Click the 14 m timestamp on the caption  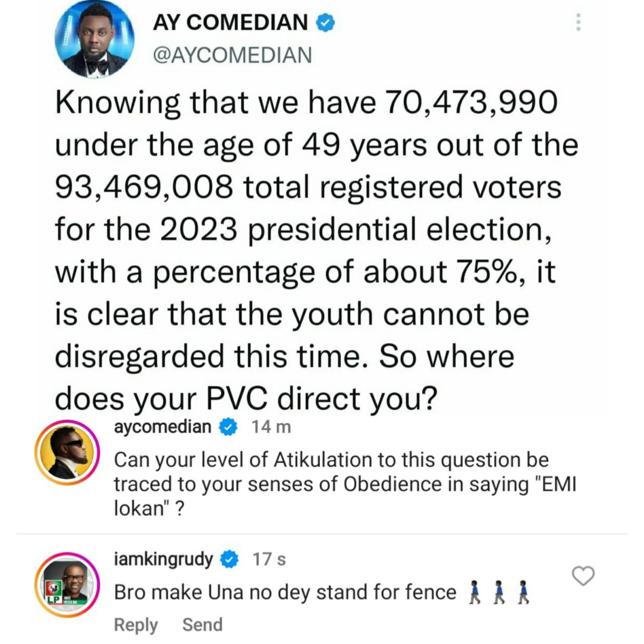pyautogui.click(x=271, y=427)
